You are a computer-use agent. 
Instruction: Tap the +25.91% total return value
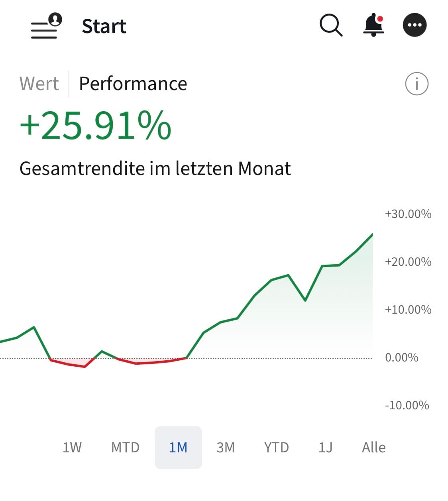click(96, 126)
